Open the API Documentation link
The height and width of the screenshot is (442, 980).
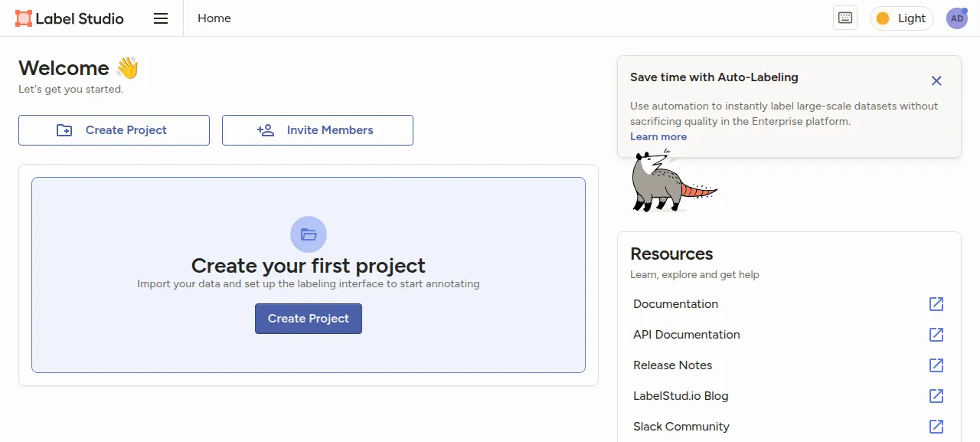[x=687, y=335]
